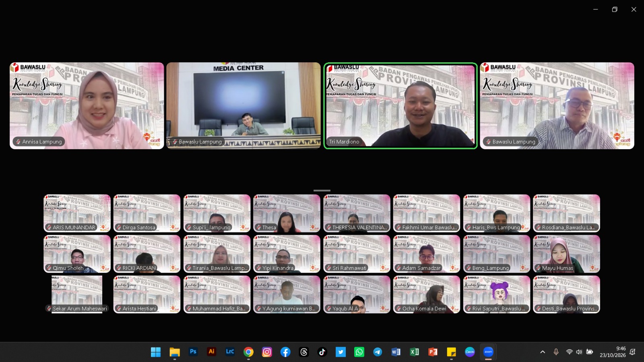This screenshot has width=644, height=362.
Task: Open Twitter app on taskbar
Action: tap(341, 352)
